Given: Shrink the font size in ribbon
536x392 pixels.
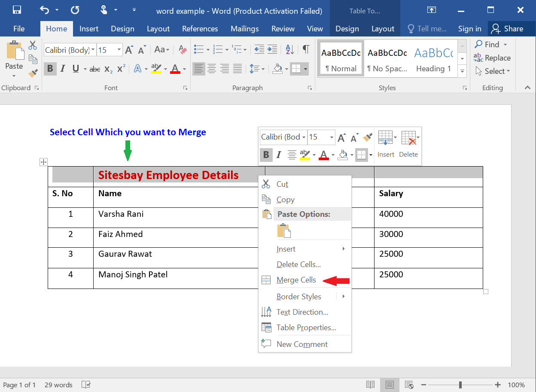Looking at the screenshot, I should (x=142, y=50).
